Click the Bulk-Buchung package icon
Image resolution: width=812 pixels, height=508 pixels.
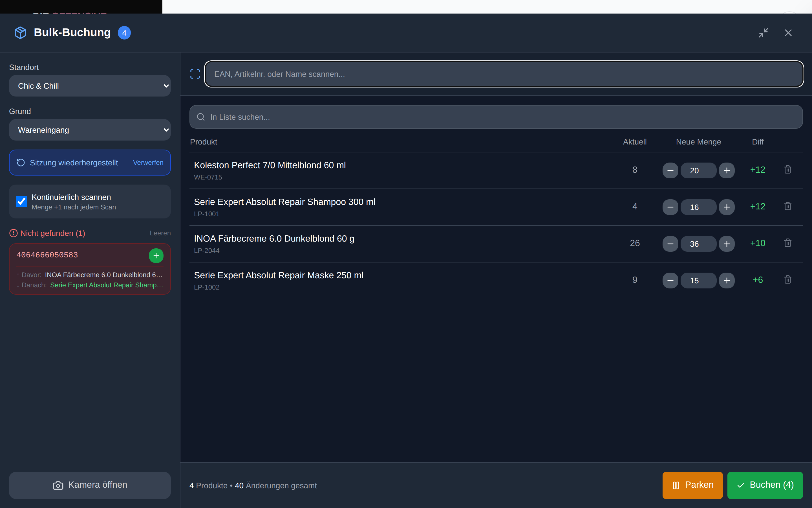pyautogui.click(x=21, y=32)
